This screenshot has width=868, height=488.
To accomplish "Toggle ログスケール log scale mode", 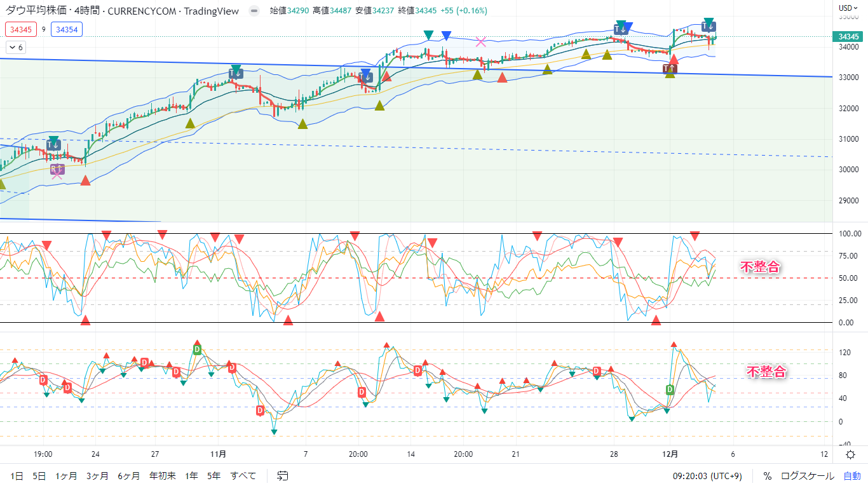I will (x=808, y=475).
